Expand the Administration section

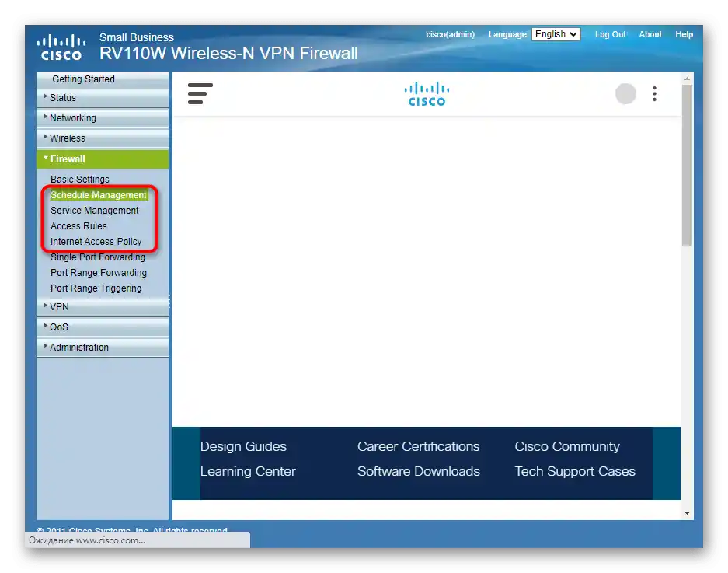pyautogui.click(x=103, y=348)
